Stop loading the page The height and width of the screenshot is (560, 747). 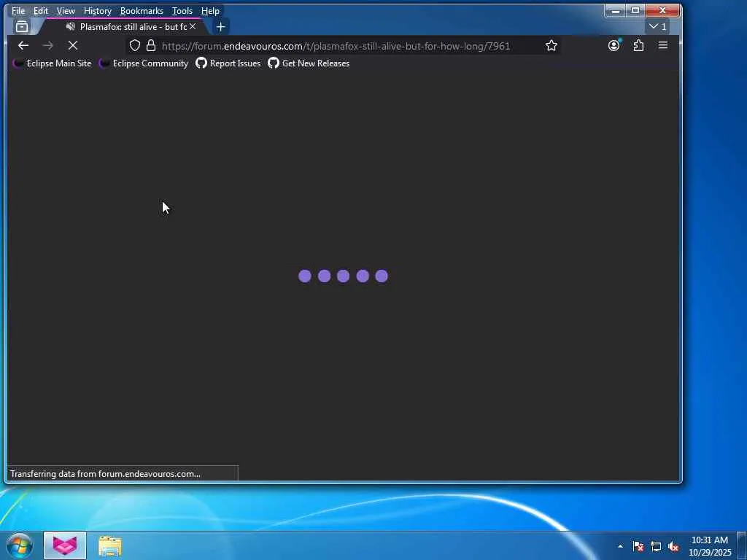tap(73, 45)
